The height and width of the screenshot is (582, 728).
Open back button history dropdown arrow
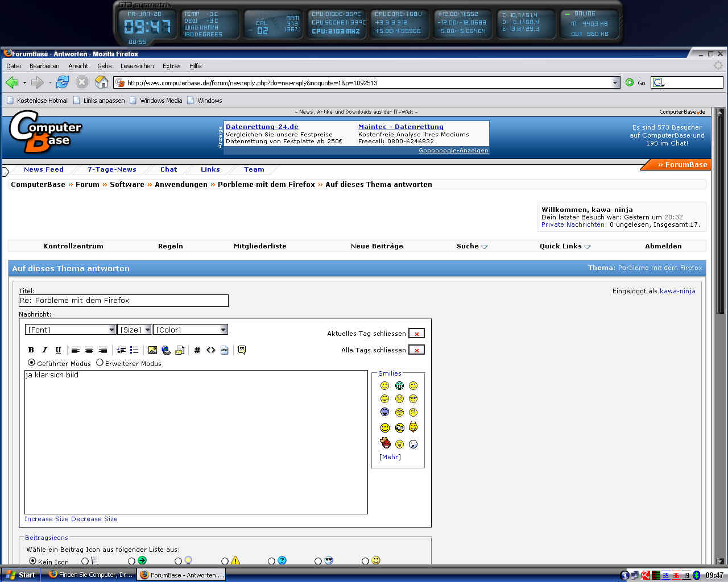(x=24, y=83)
